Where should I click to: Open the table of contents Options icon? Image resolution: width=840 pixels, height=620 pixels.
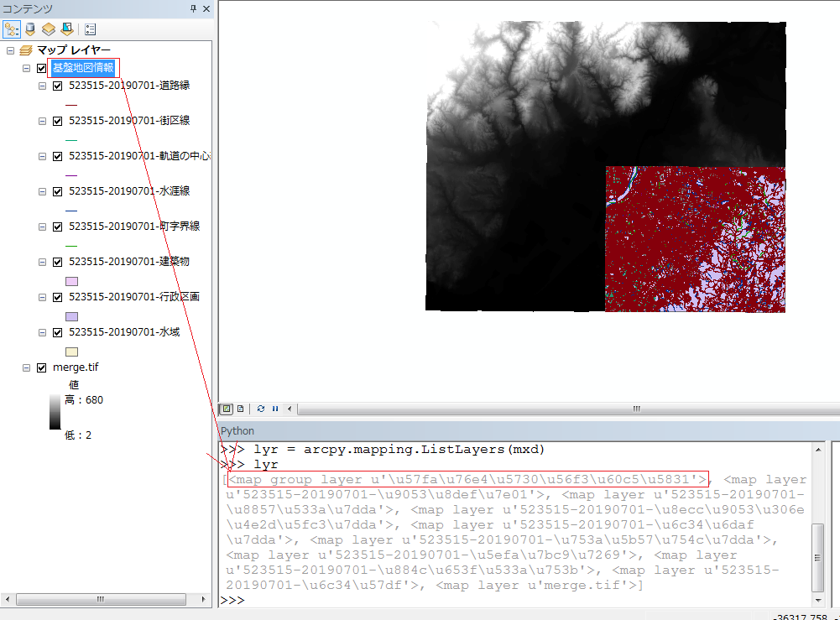pos(90,29)
